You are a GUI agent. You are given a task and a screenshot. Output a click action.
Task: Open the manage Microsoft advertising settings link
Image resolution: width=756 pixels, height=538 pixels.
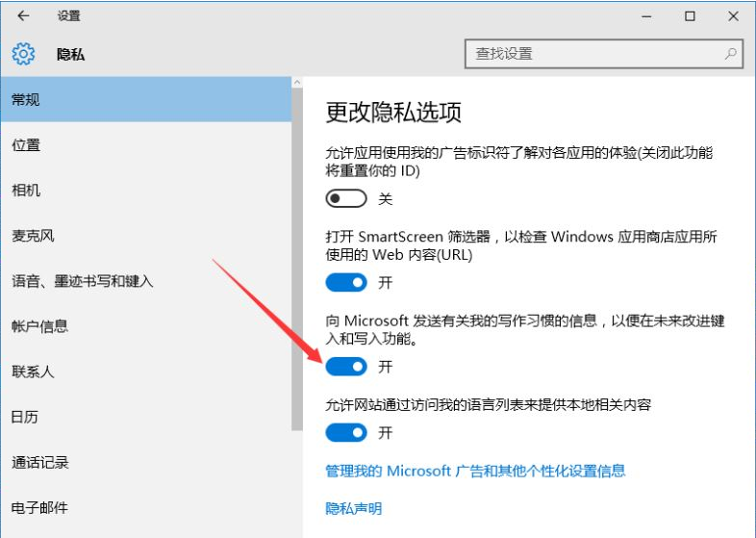click(x=475, y=471)
